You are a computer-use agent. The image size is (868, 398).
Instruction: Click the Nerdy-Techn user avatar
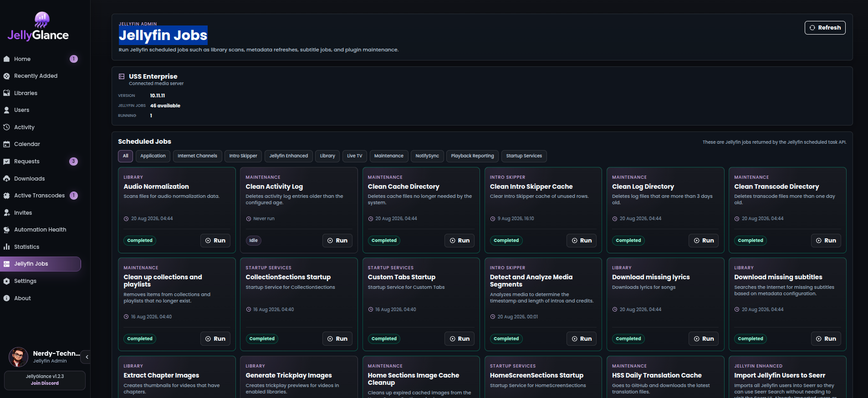tap(18, 357)
